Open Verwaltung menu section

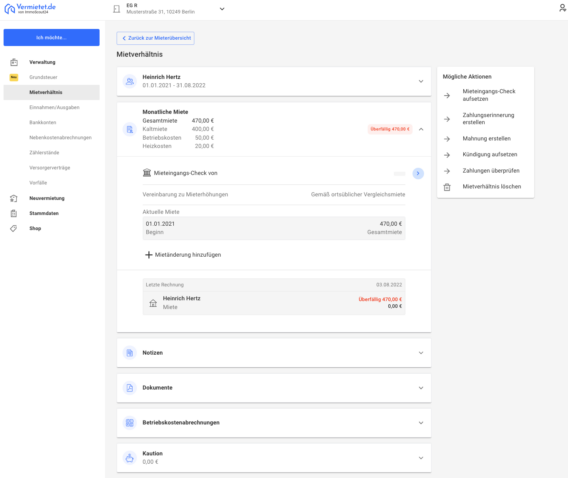click(x=42, y=62)
